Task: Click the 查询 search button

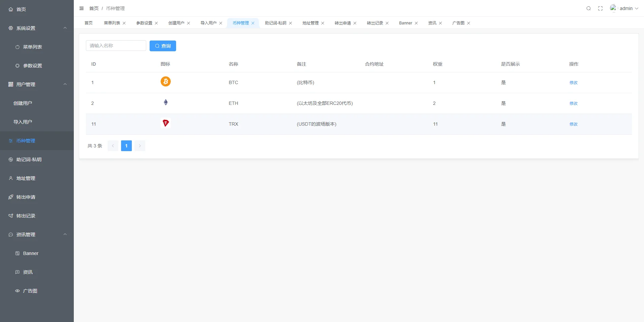Action: pyautogui.click(x=163, y=46)
